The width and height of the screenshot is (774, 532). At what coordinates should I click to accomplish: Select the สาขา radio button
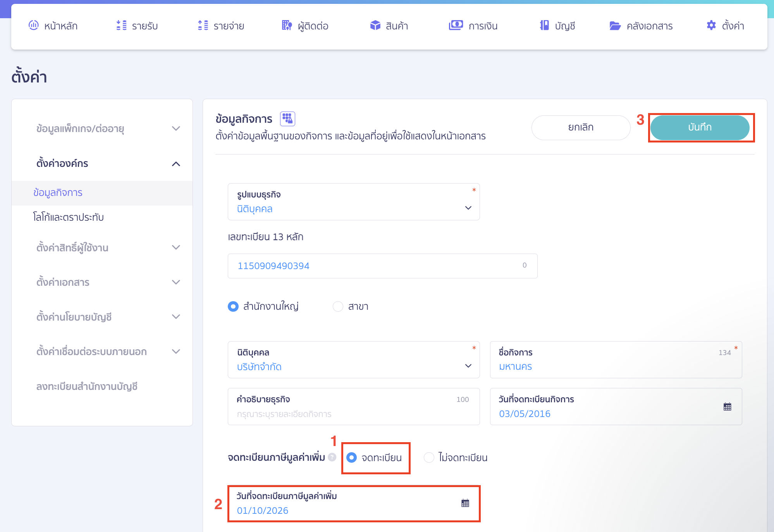(338, 307)
